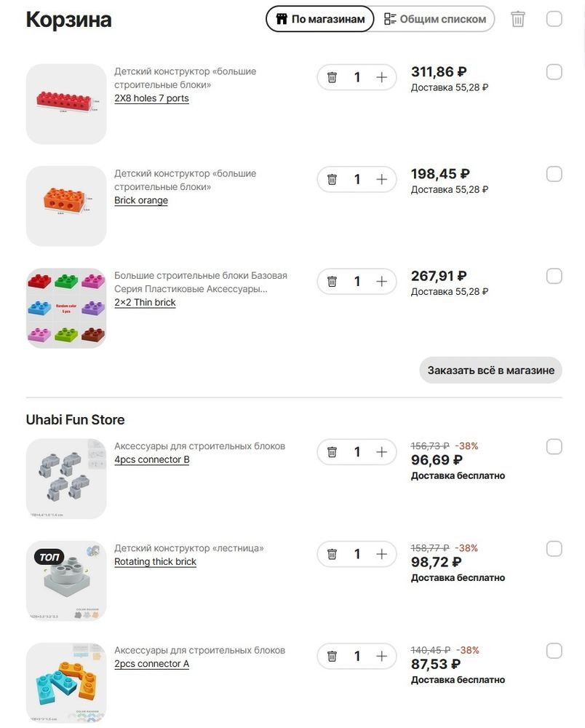This screenshot has height=728, width=585.
Task: Select the Rotating thick brick checkbox
Action: (x=554, y=548)
